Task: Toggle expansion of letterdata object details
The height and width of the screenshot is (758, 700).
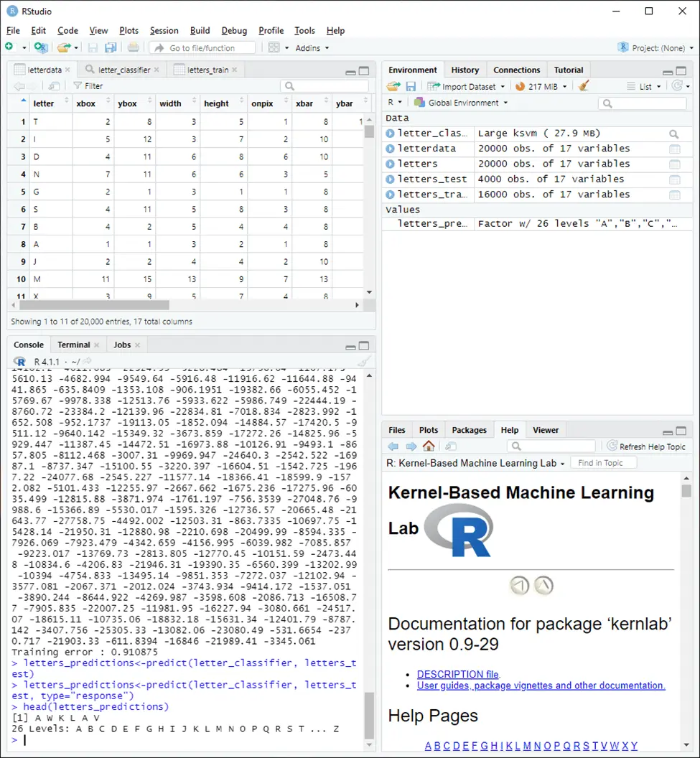Action: tap(390, 149)
